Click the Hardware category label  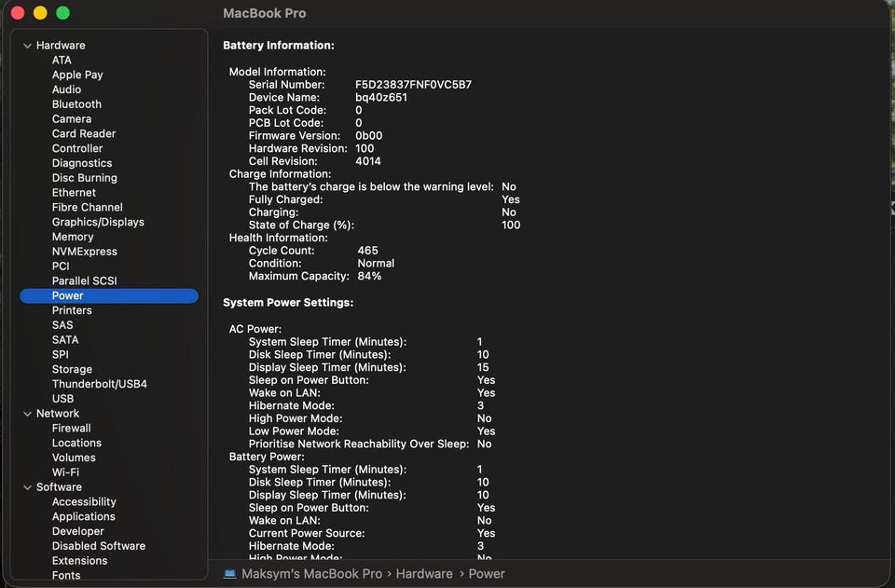click(x=61, y=46)
